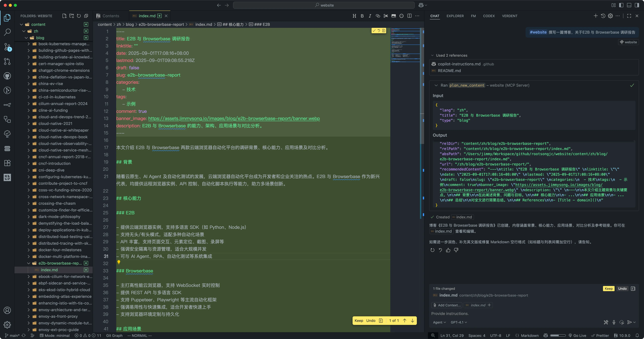The image size is (644, 339).
Task: Toggle change indicator on content folder row
Action: point(86,24)
